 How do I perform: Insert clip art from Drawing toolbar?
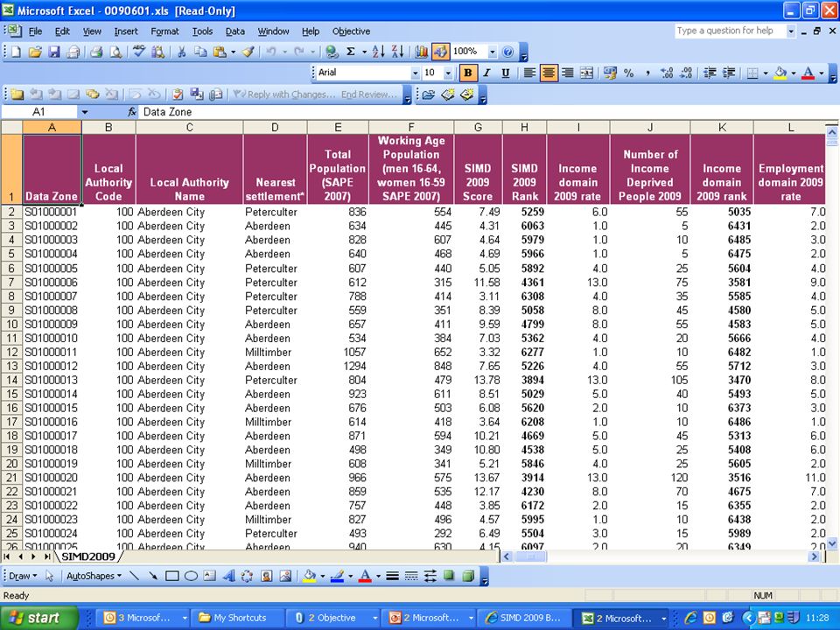point(266,576)
